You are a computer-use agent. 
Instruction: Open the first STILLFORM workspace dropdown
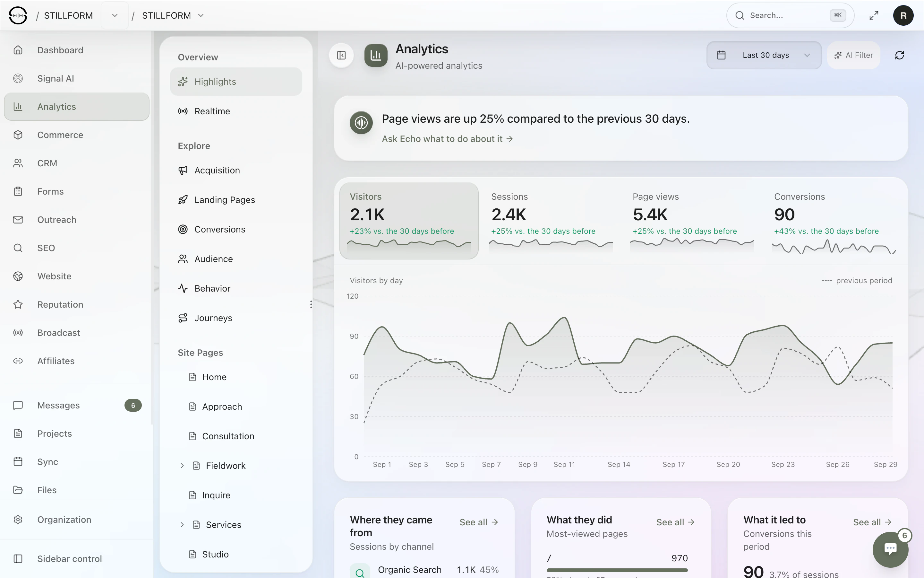pos(115,16)
